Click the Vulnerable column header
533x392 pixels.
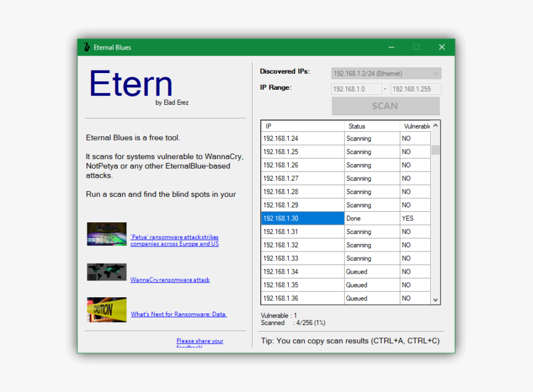[x=415, y=126]
